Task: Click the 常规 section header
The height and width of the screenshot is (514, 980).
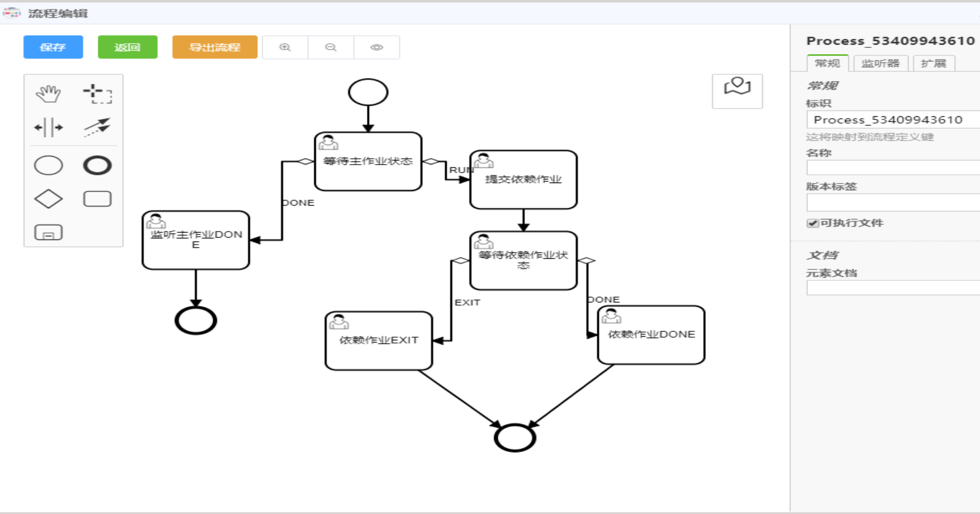Action: 822,85
